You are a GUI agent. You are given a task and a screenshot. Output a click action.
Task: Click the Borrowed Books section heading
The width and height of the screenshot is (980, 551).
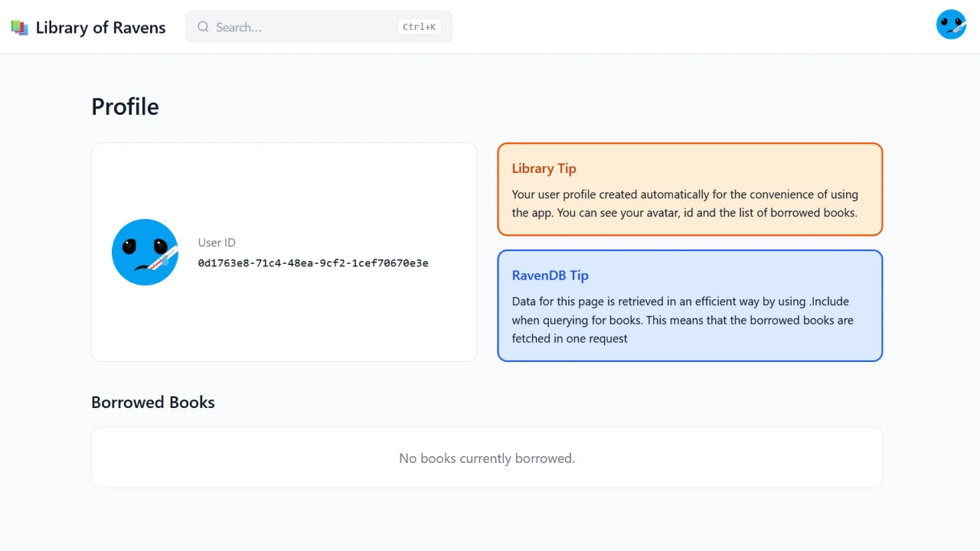[153, 403]
